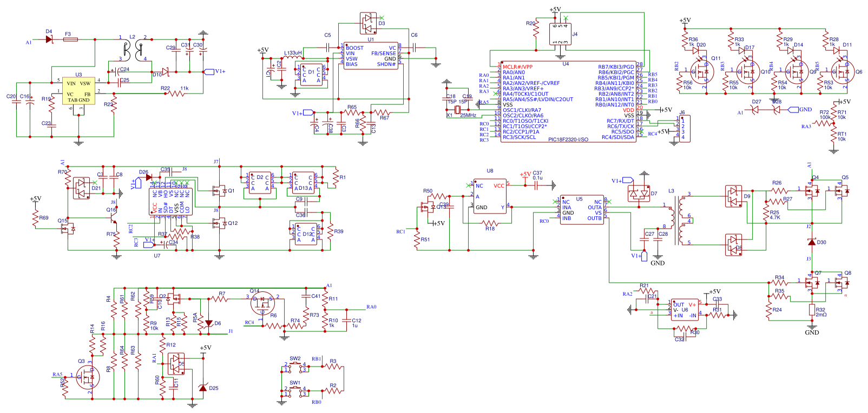Click the Q3 MOSFET symbol
The width and height of the screenshot is (868, 413).
click(88, 377)
